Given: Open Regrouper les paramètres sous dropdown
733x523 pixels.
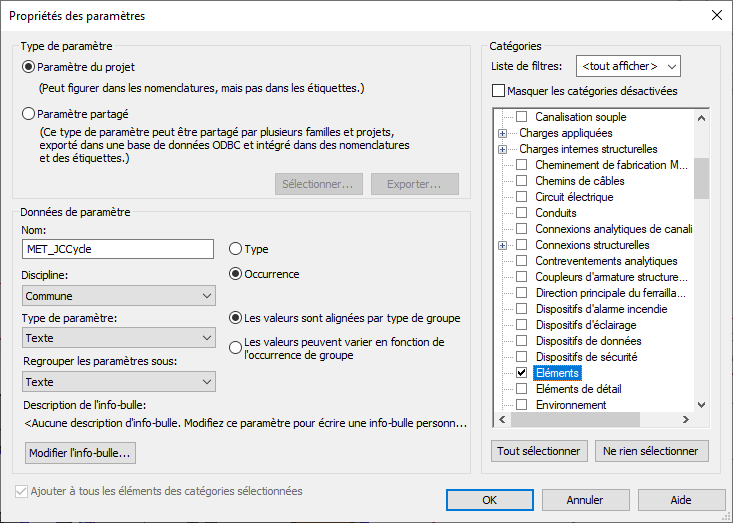Looking at the screenshot, I should [118, 382].
